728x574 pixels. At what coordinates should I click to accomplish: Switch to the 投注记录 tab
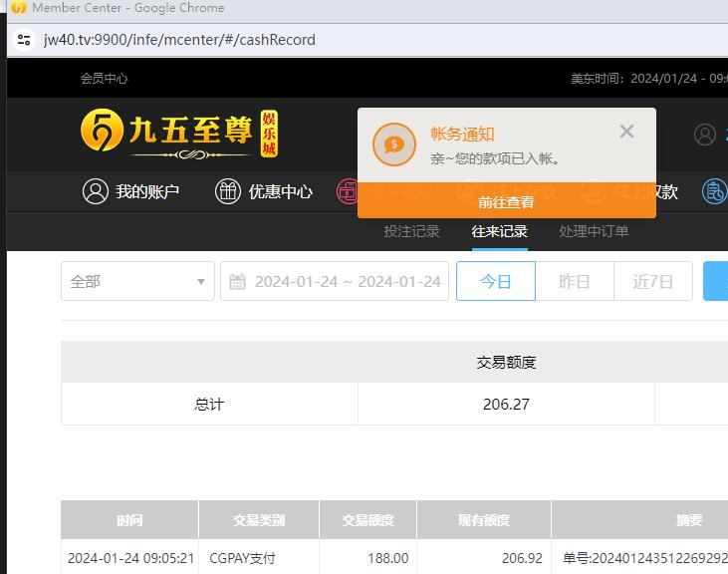point(411,231)
